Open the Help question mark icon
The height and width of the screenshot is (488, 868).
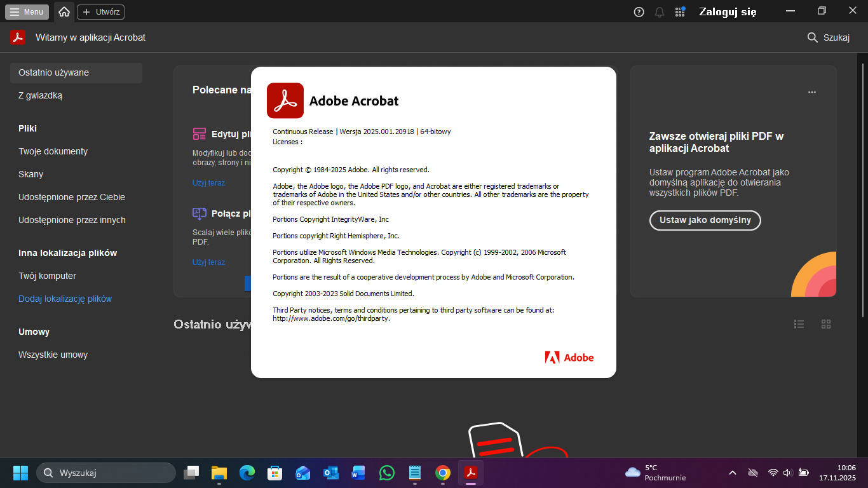pos(639,11)
